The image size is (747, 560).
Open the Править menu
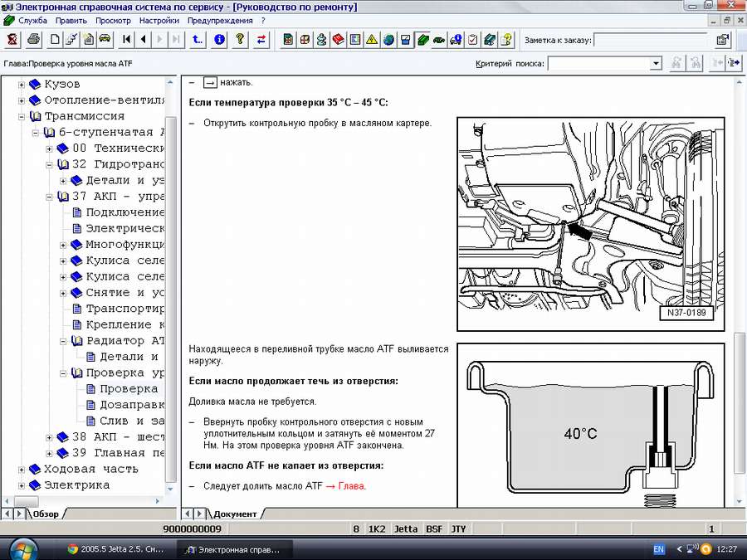pyautogui.click(x=71, y=21)
